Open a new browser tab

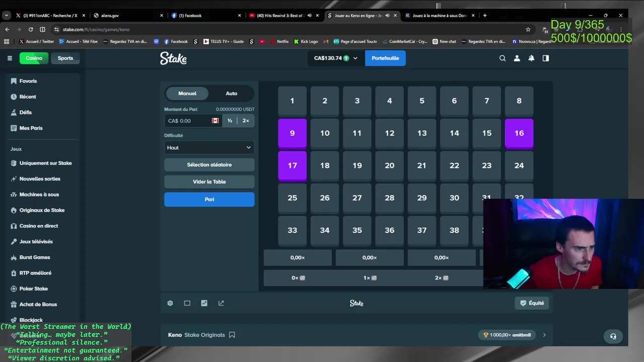click(x=485, y=16)
